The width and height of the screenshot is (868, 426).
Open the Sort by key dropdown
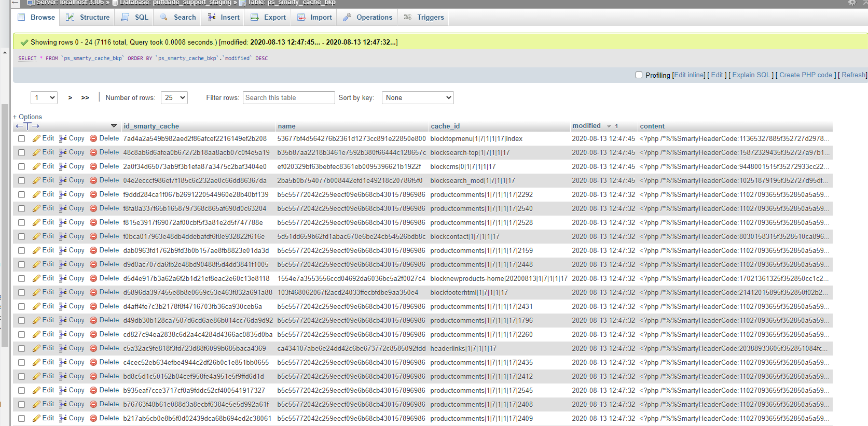click(418, 97)
